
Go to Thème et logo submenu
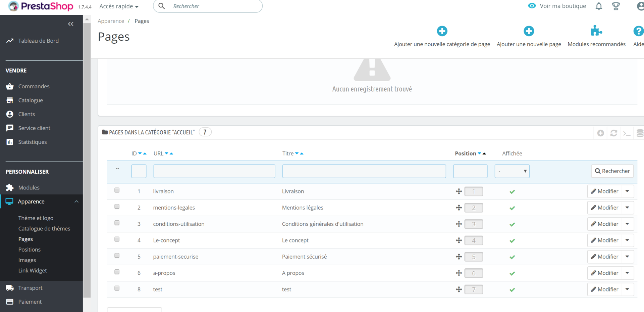[36, 218]
